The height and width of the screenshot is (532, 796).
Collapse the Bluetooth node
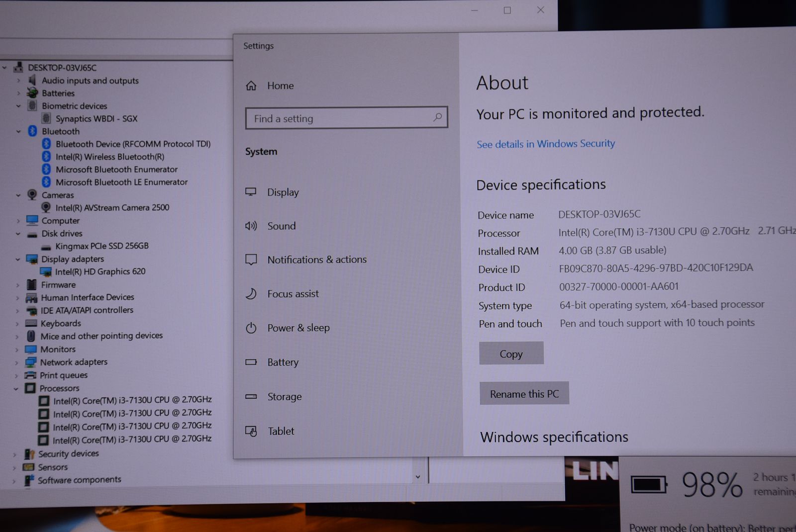coord(18,131)
